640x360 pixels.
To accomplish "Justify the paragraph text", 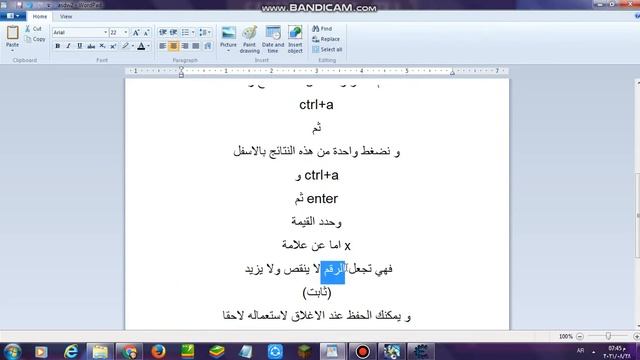I will click(196, 46).
